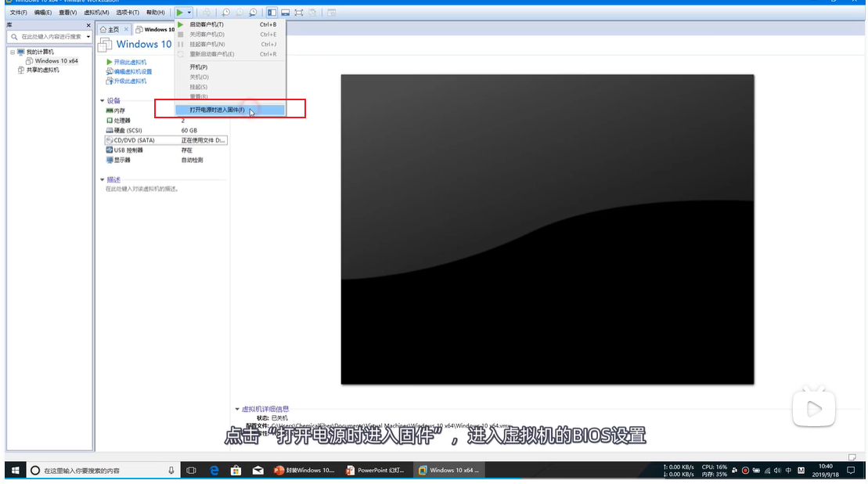Select the 显示器 device row
868x484 pixels.
165,160
